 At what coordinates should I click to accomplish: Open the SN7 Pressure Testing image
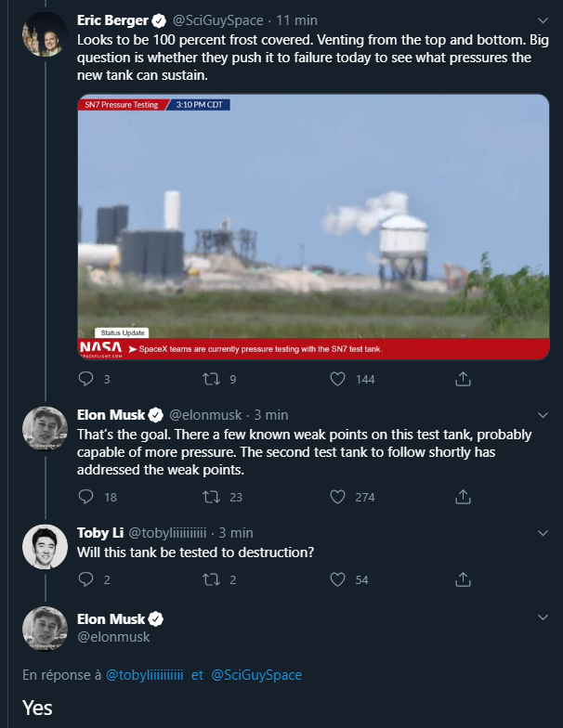(313, 227)
